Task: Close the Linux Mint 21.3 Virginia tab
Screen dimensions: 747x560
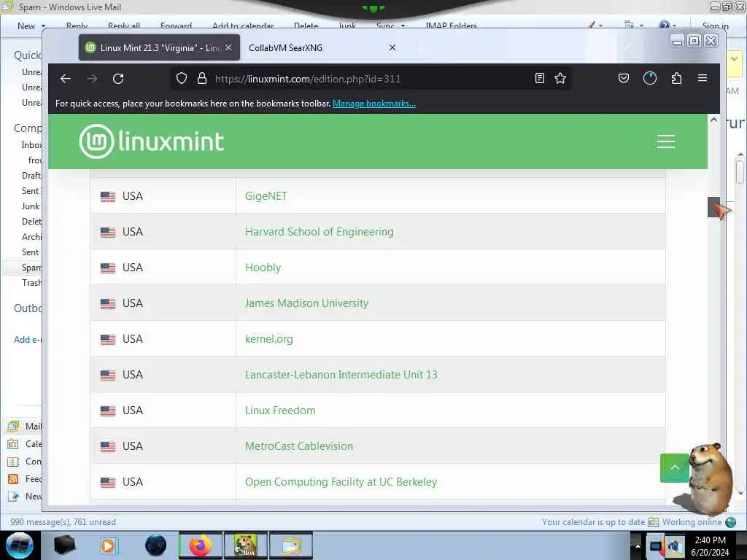Action: click(x=228, y=47)
